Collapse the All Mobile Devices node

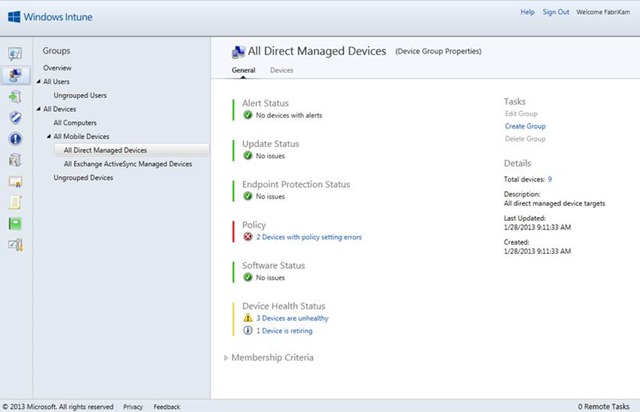tap(47, 136)
